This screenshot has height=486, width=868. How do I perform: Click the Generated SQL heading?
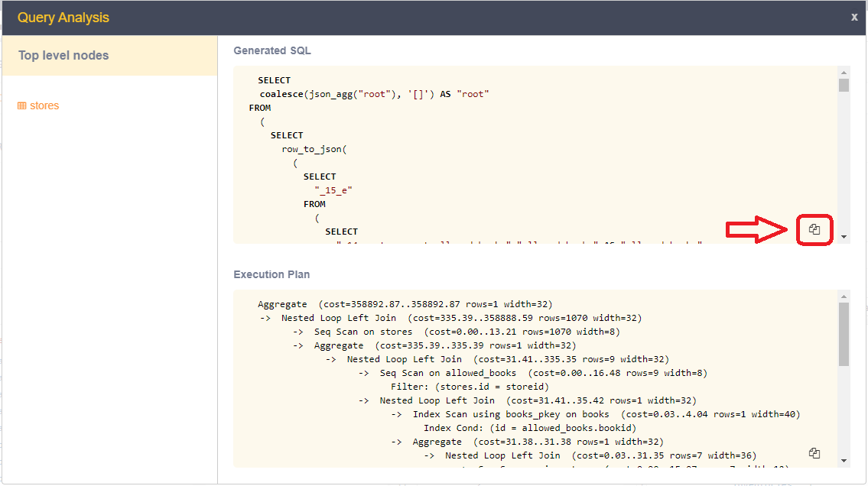pyautogui.click(x=272, y=50)
